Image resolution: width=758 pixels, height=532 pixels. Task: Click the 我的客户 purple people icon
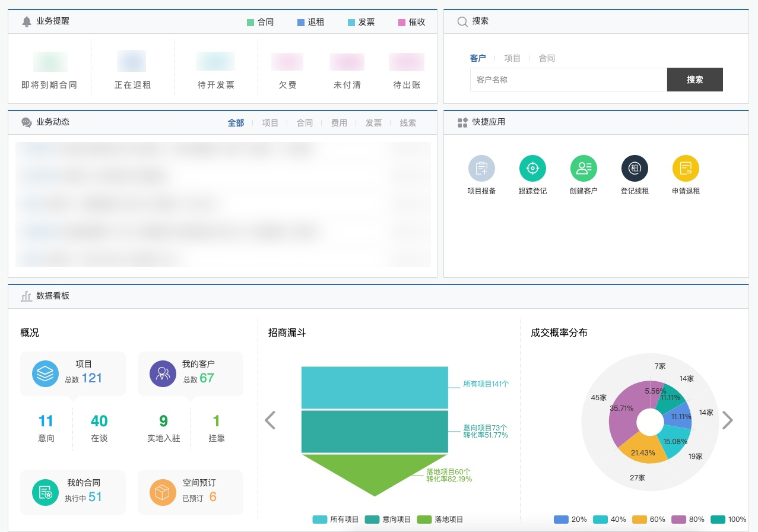pyautogui.click(x=163, y=373)
